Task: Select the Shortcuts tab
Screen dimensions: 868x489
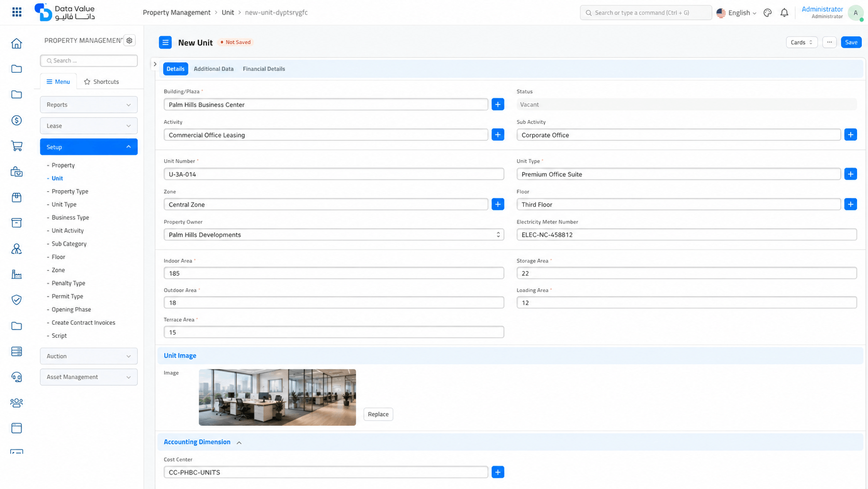Action: tap(101, 82)
